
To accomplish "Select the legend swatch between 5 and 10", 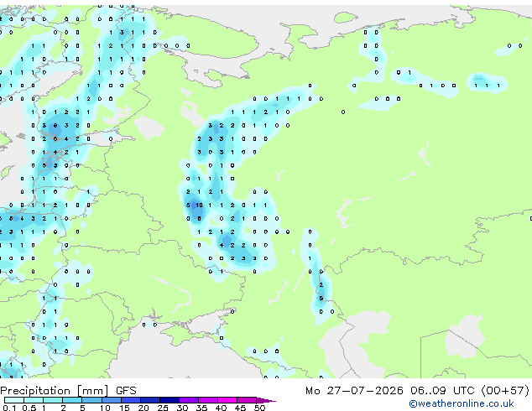I will (91, 400).
